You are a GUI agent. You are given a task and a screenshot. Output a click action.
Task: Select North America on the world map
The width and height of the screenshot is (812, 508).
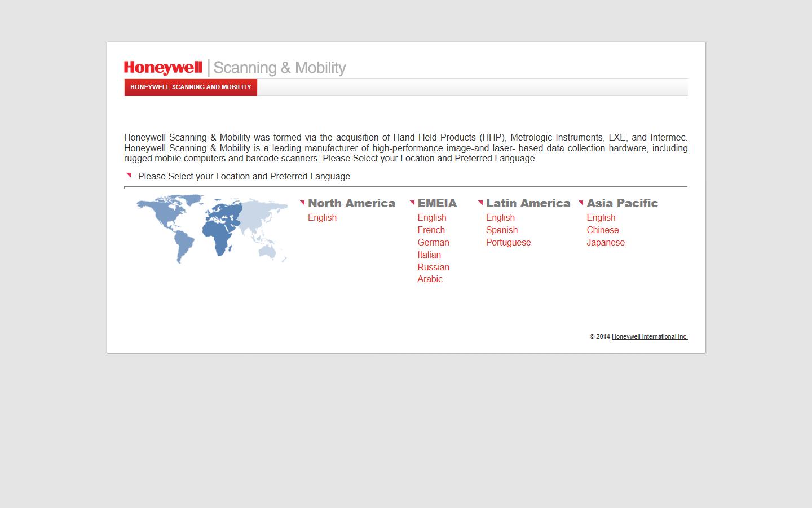coord(166,212)
